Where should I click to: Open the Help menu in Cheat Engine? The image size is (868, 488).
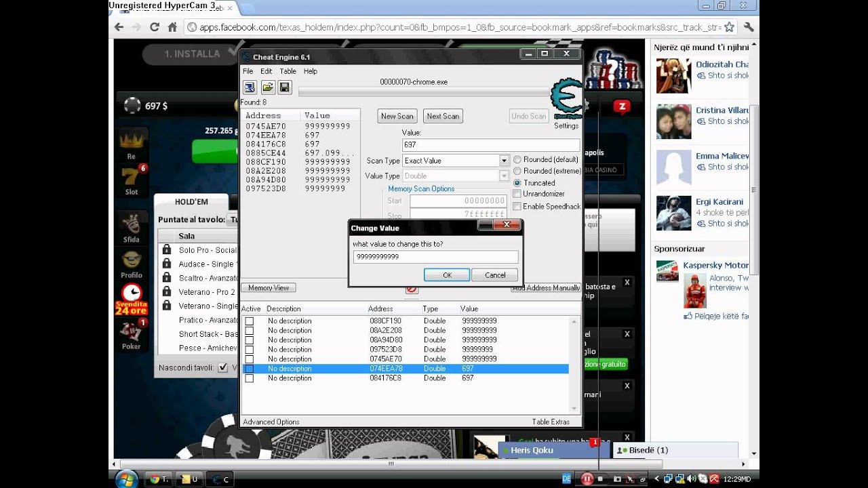coord(311,71)
